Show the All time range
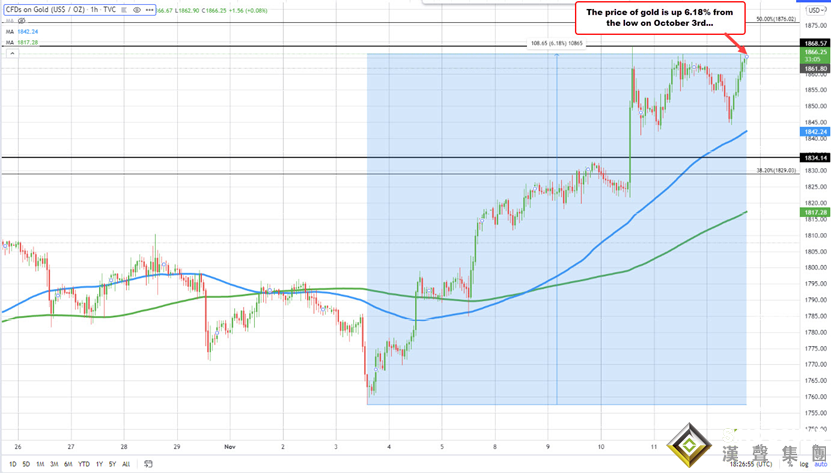 click(x=126, y=464)
